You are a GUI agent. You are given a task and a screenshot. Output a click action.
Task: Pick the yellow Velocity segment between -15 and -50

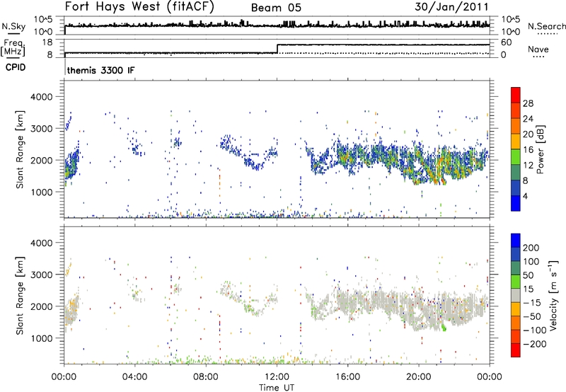pyautogui.click(x=516, y=309)
